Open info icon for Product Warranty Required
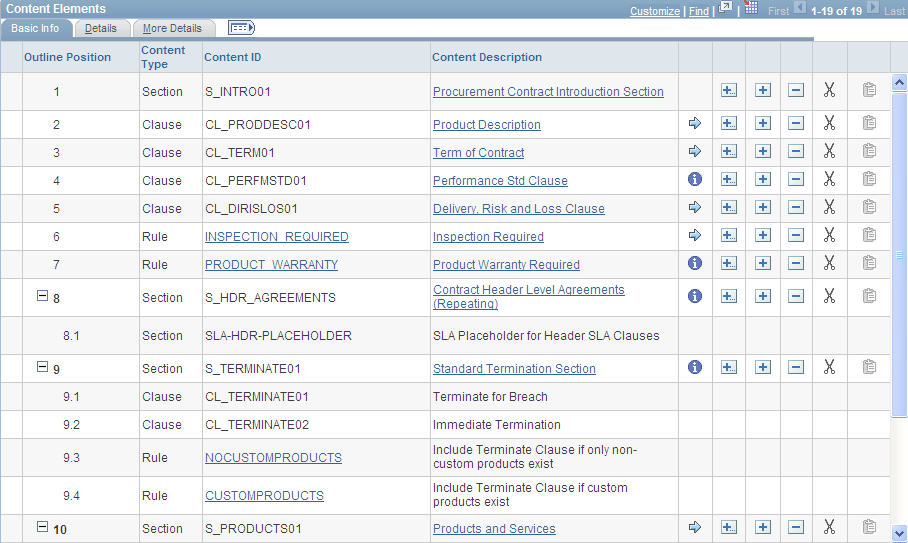 pyautogui.click(x=695, y=263)
